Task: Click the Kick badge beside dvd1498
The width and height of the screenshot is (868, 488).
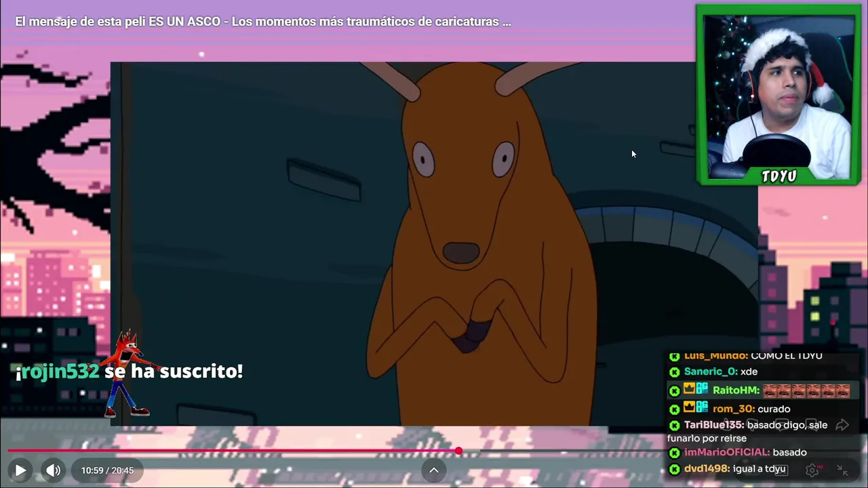Action: pyautogui.click(x=674, y=469)
